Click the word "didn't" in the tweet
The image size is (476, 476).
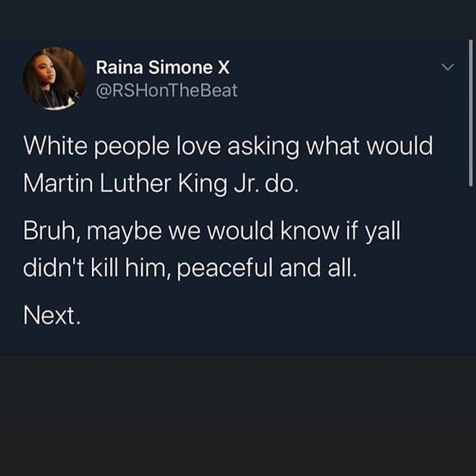click(53, 268)
